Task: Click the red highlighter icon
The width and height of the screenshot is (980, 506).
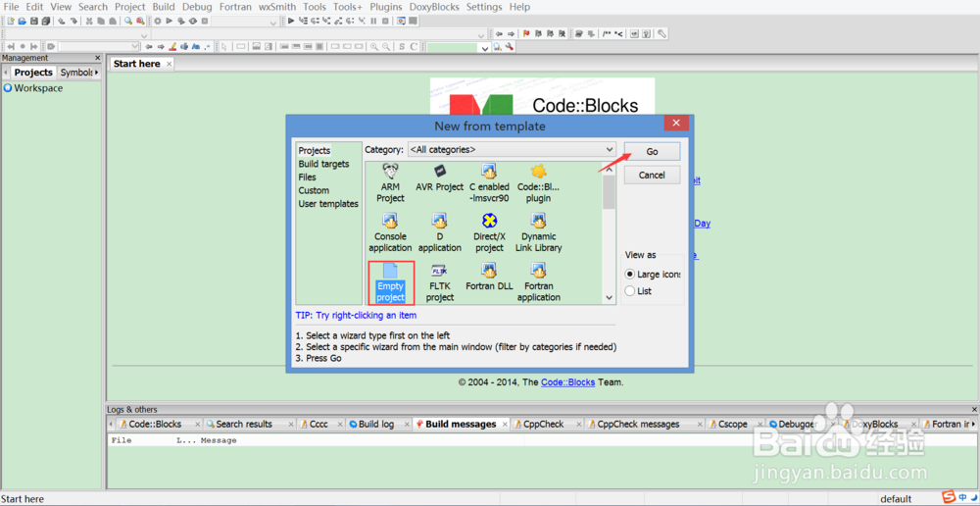Action: pyautogui.click(x=172, y=46)
